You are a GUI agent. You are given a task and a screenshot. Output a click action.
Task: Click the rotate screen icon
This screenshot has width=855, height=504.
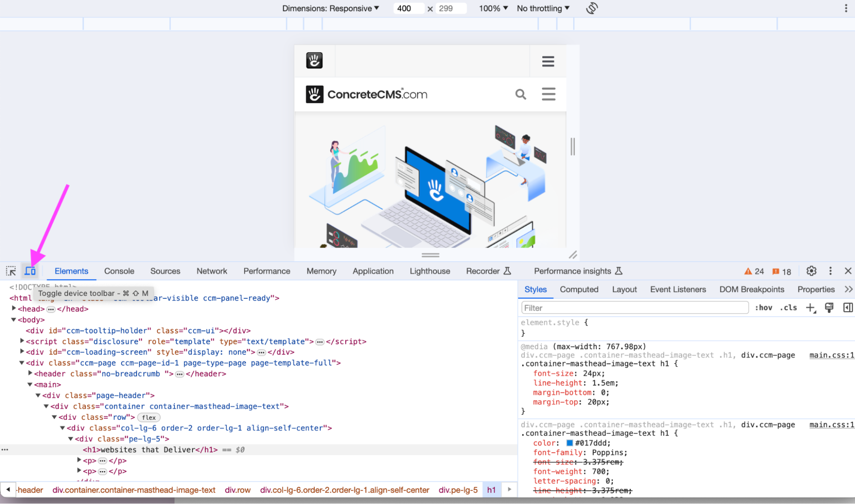592,8
